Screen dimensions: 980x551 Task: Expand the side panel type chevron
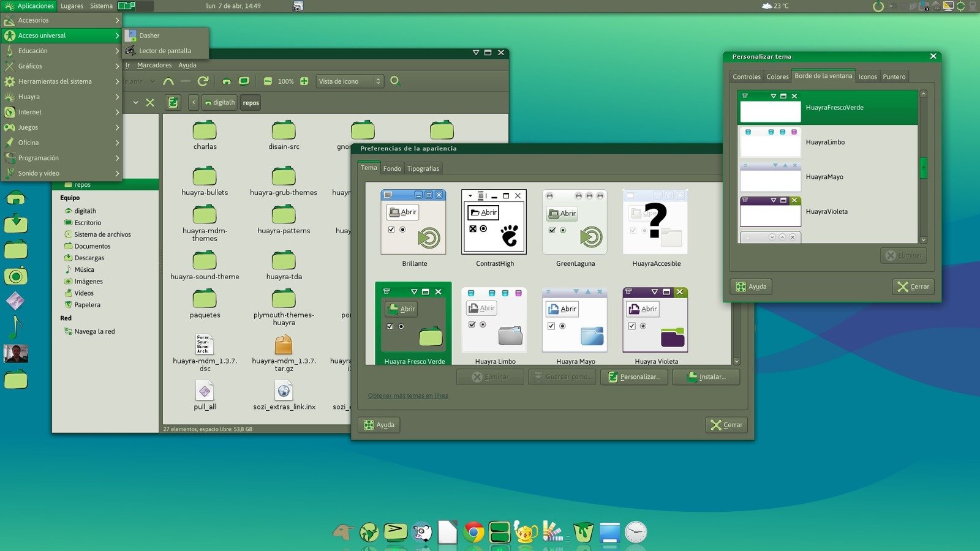(135, 102)
